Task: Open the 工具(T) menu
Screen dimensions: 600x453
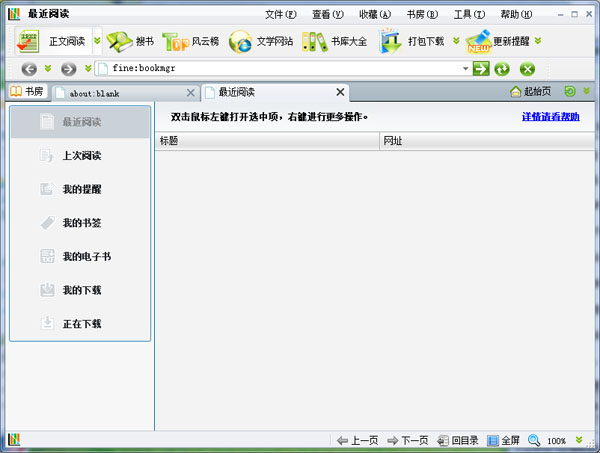Action: pos(469,15)
